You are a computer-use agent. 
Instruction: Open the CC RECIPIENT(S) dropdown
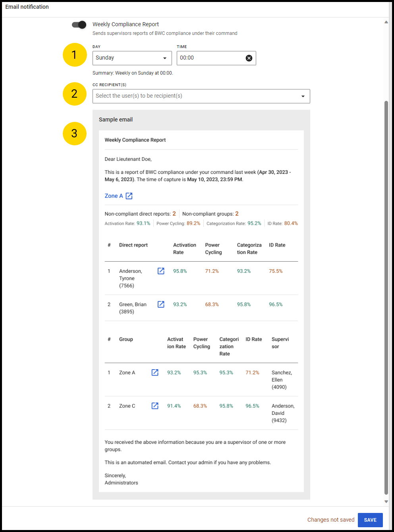click(x=201, y=96)
